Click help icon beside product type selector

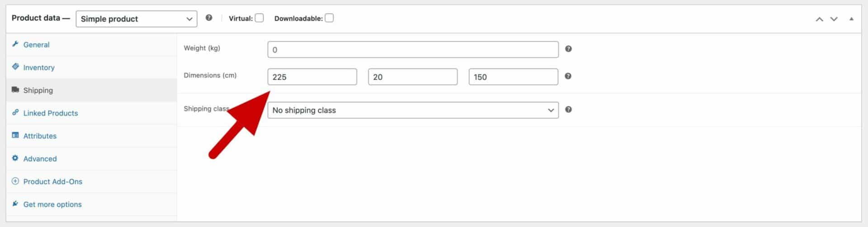[208, 18]
